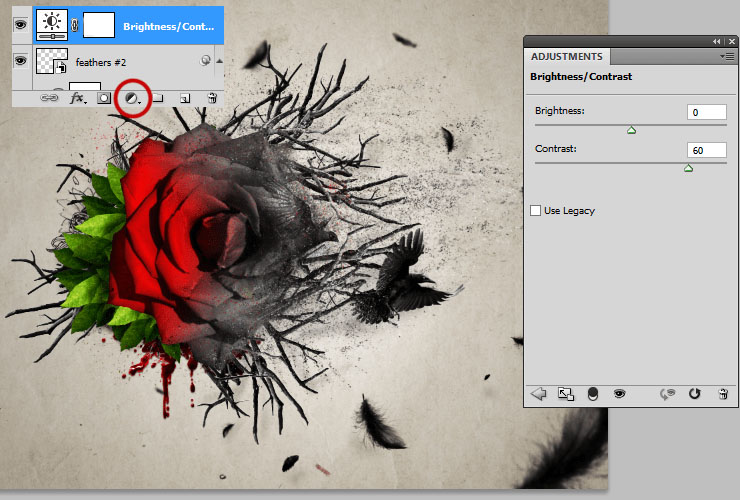The image size is (740, 500).
Task: Expand feathers #2 smart filters arrow
Action: coord(219,60)
